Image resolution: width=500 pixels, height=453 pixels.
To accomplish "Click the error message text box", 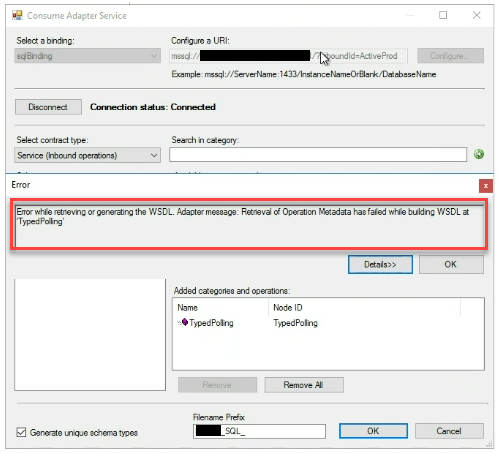I will (249, 226).
